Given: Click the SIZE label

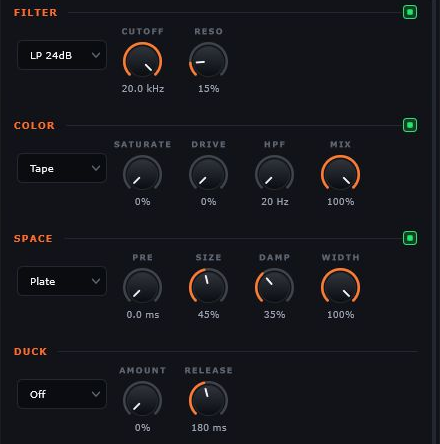Looking at the screenshot, I should point(209,257).
